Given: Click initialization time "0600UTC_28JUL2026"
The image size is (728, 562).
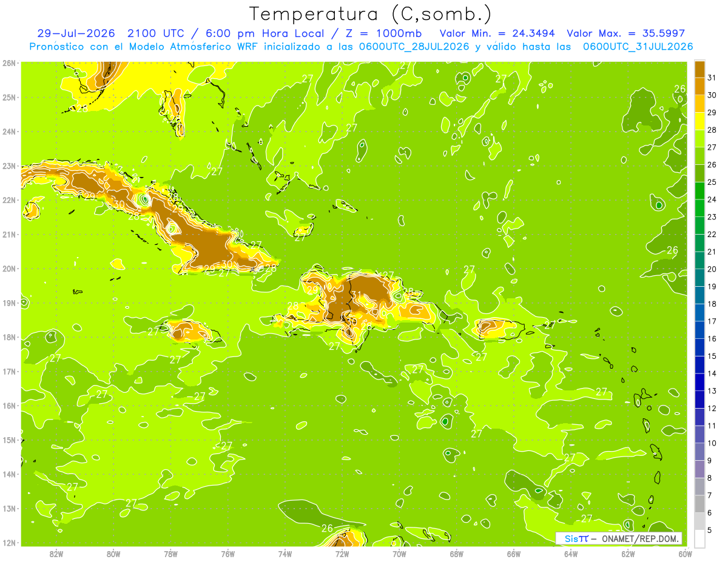Looking at the screenshot, I should click(x=414, y=47).
